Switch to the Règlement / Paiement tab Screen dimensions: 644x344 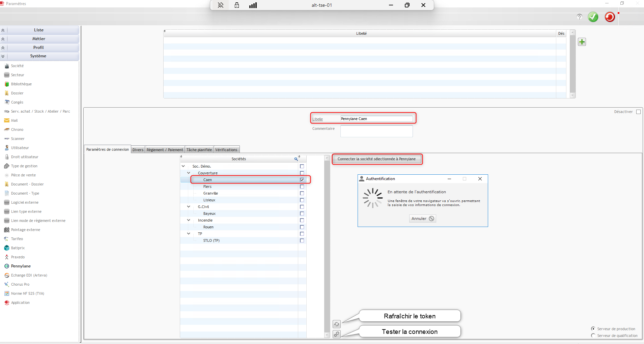pyautogui.click(x=165, y=150)
